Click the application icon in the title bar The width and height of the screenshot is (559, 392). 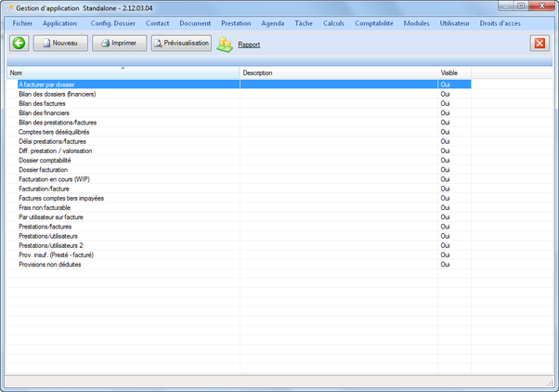point(9,7)
